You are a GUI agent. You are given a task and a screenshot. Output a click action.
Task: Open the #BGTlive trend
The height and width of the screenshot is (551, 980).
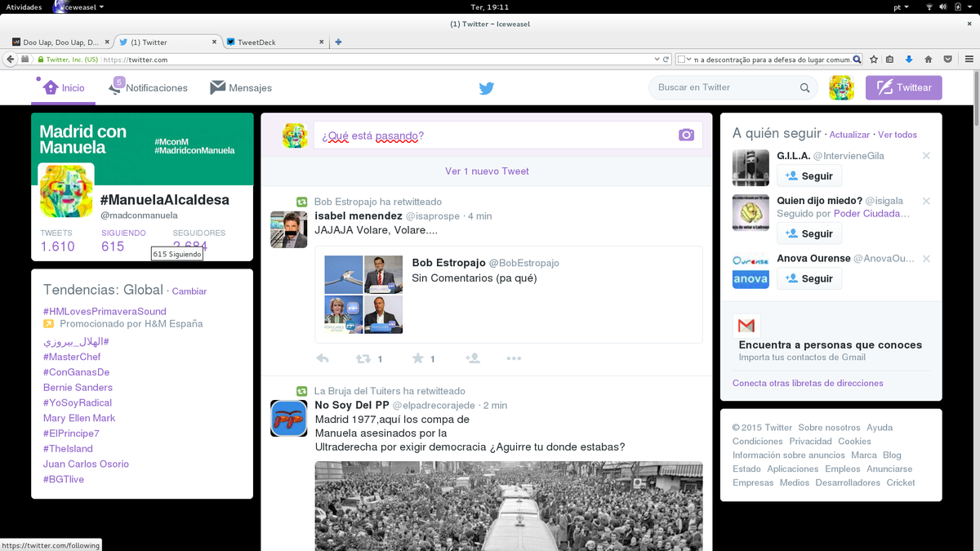(x=64, y=479)
